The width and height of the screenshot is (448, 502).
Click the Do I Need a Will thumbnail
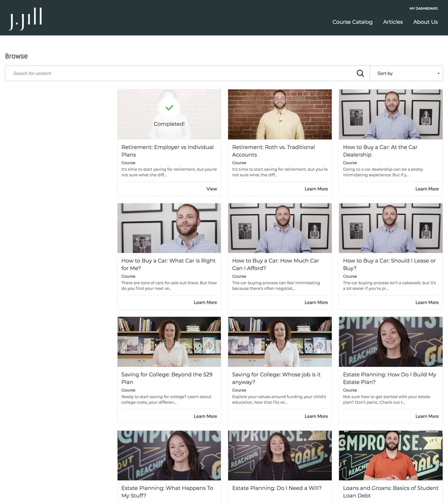click(280, 455)
